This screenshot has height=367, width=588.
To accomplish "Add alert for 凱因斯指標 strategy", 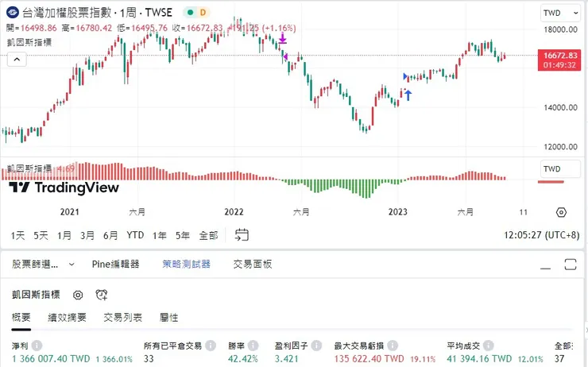I will coord(102,295).
